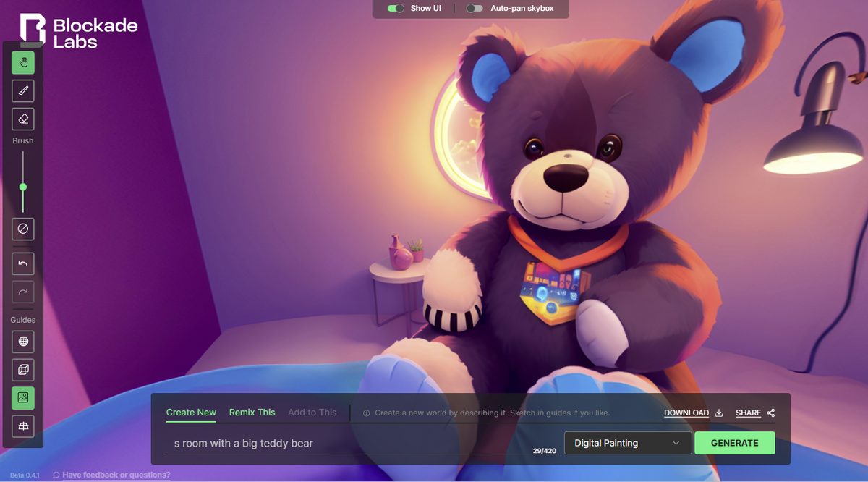The height and width of the screenshot is (482, 868).
Task: Enable the globe sphere guide
Action: (23, 342)
